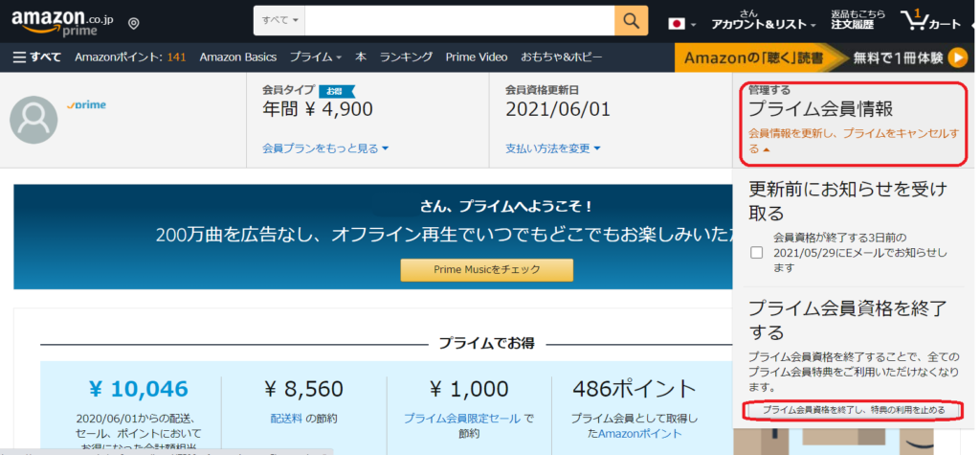
Task: Click the ¥ 1,000 amount
Action: (x=469, y=389)
